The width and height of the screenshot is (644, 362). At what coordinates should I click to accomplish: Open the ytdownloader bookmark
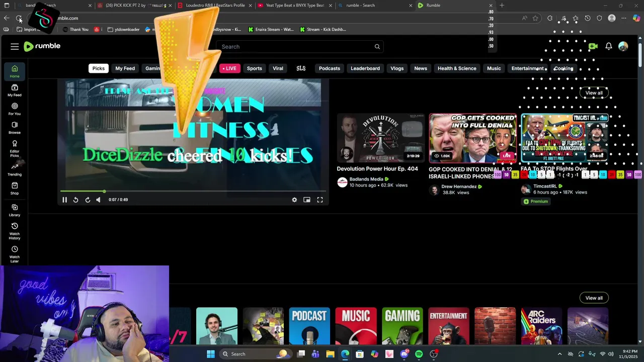pos(123,29)
